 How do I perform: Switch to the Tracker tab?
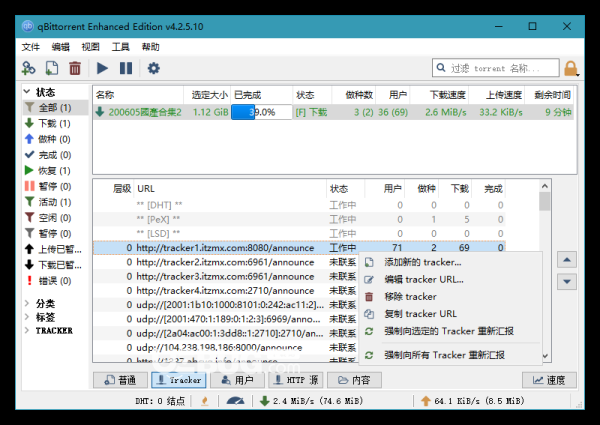point(179,380)
